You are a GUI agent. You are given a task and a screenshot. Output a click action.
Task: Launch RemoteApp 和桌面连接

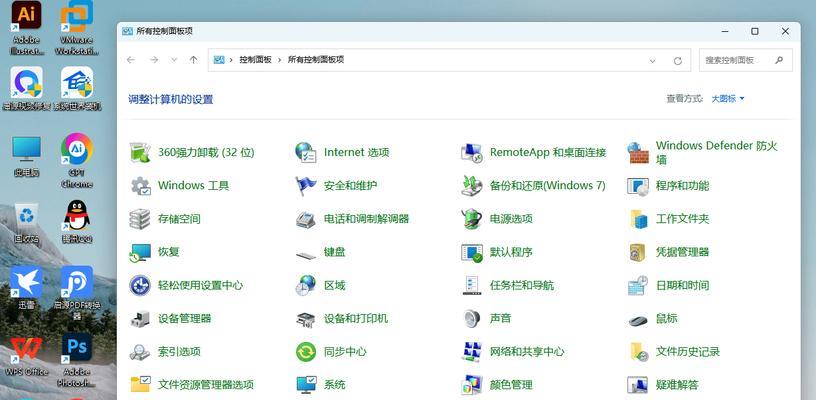tap(547, 153)
